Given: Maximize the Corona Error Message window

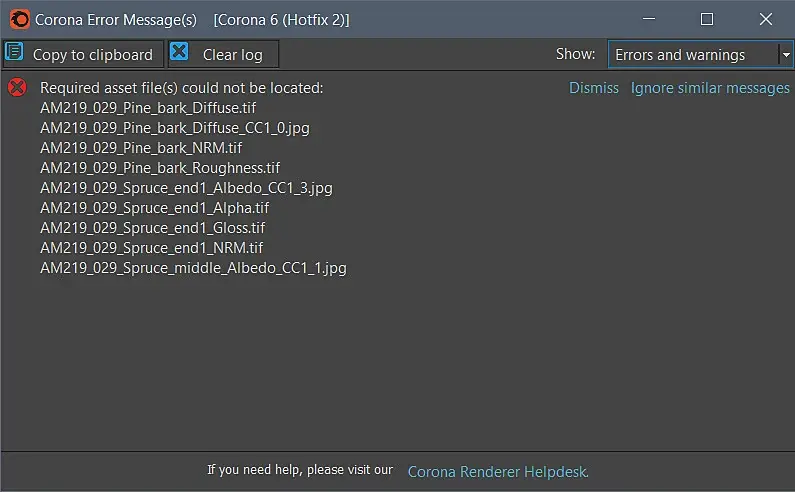Looking at the screenshot, I should [707, 19].
